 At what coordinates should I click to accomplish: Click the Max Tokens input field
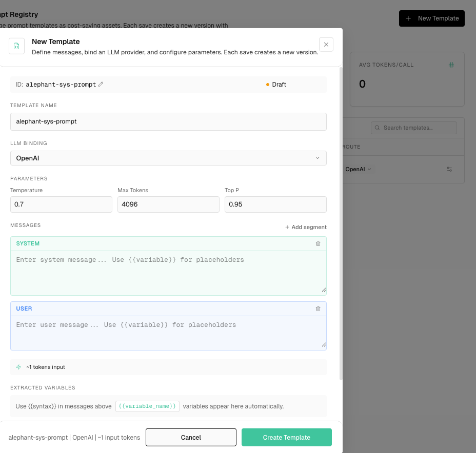pyautogui.click(x=168, y=204)
